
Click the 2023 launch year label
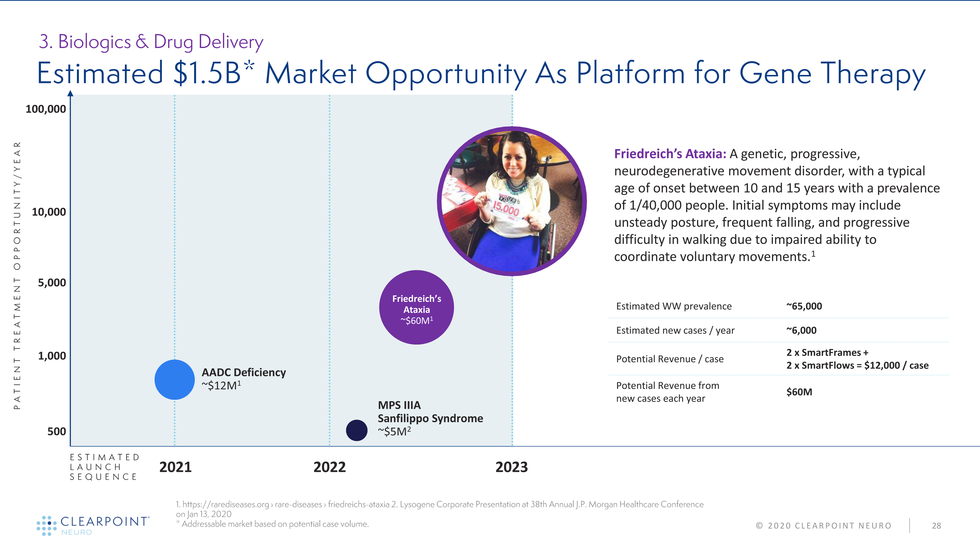click(511, 467)
